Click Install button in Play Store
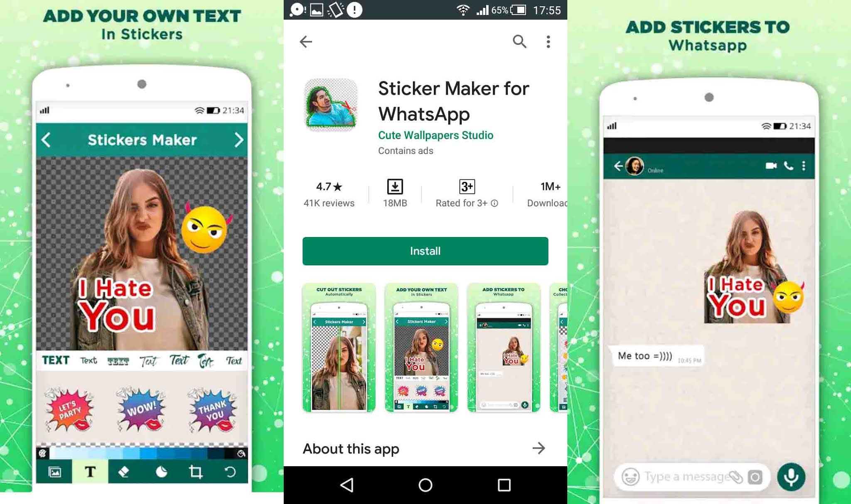The image size is (851, 504). [x=425, y=251]
